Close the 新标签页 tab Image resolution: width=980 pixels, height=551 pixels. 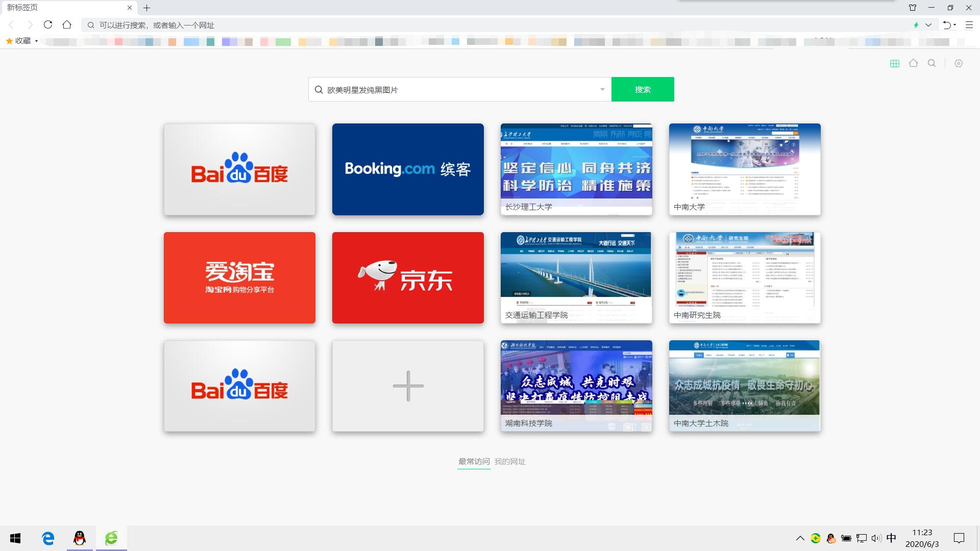pyautogui.click(x=129, y=8)
